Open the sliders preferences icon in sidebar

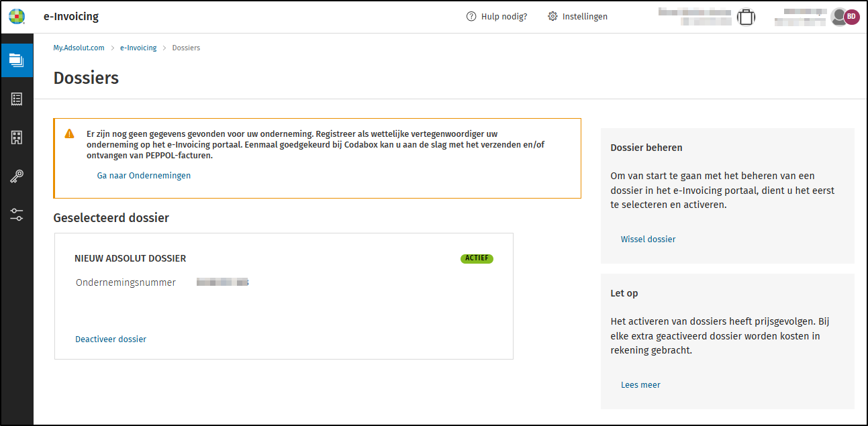tap(17, 215)
